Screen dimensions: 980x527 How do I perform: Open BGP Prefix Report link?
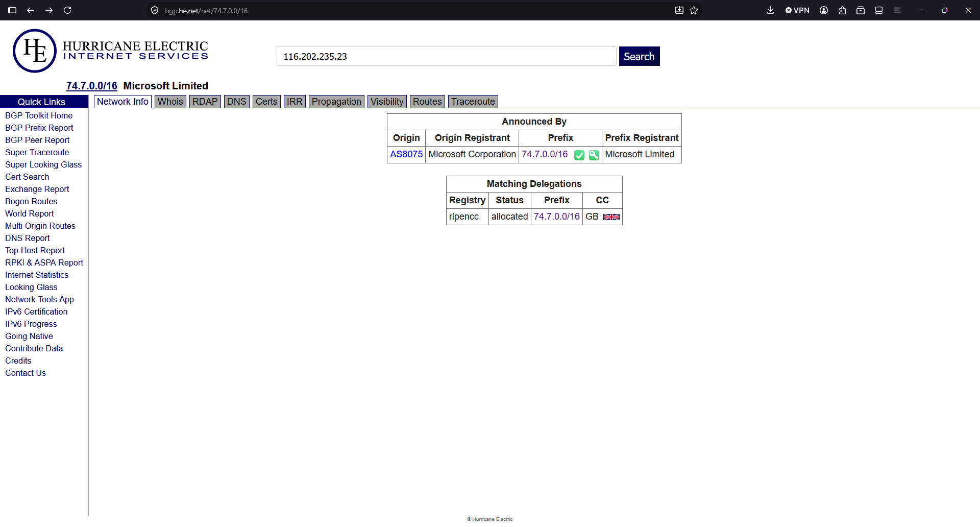39,128
